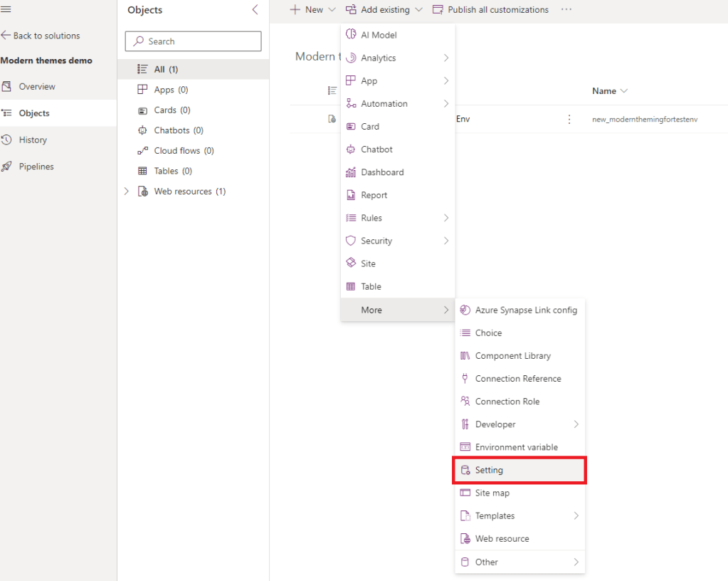Click the Chatbot icon in Add existing menu

[x=350, y=150]
